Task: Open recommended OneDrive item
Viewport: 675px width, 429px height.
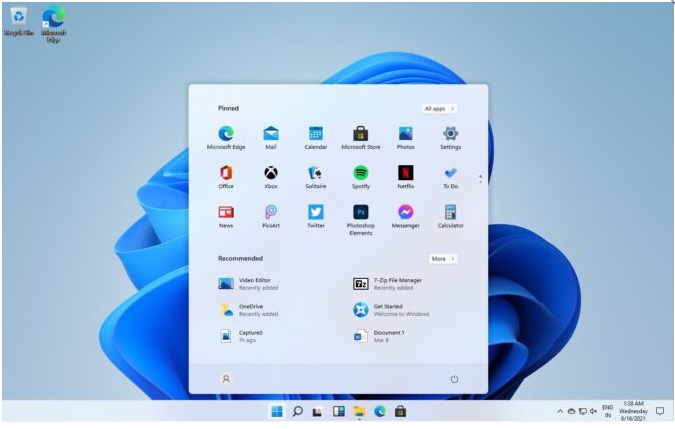Action: click(248, 310)
